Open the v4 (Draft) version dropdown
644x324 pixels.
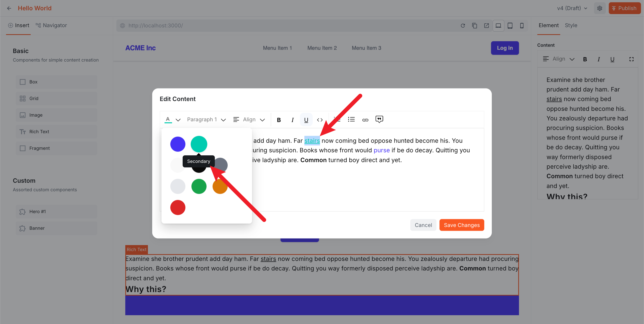click(572, 8)
